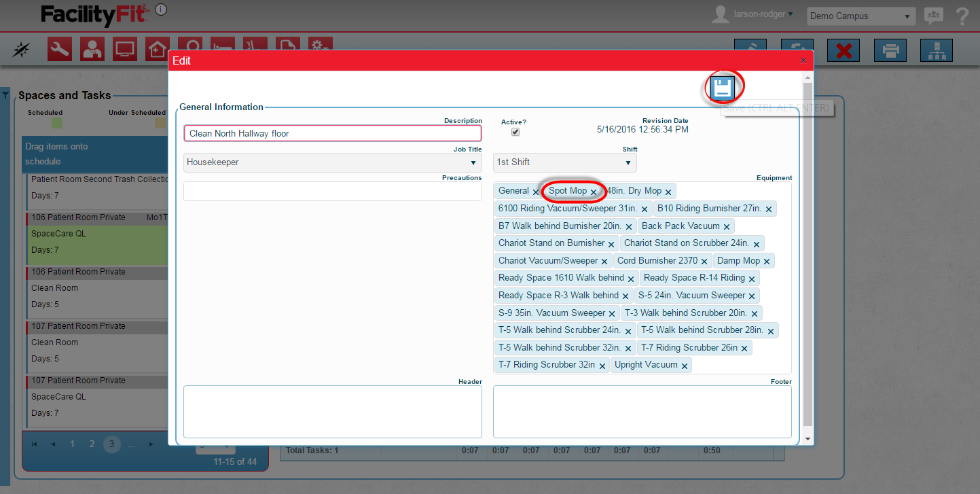980x494 pixels.
Task: Go to page 2 of tasks
Action: coord(92,444)
